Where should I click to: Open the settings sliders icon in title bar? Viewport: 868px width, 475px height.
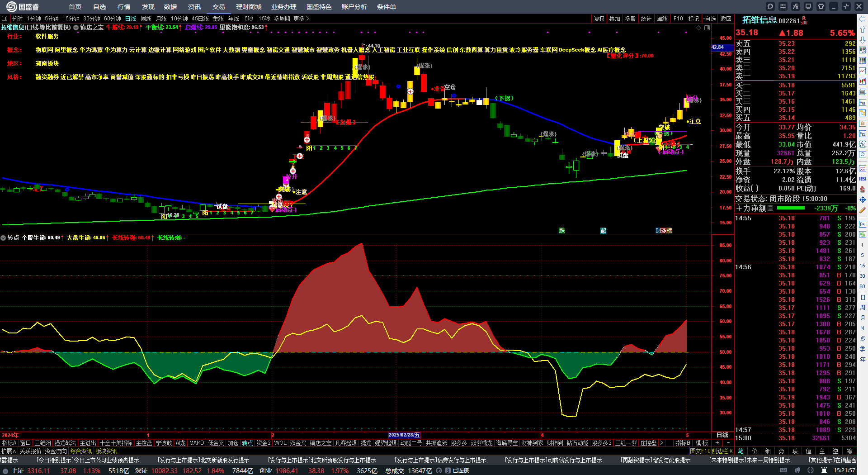click(783, 6)
